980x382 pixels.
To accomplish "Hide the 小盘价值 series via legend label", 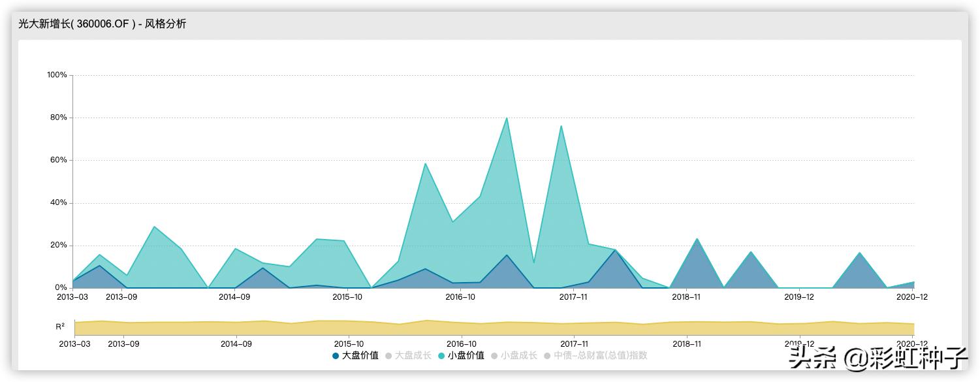I will [x=466, y=356].
